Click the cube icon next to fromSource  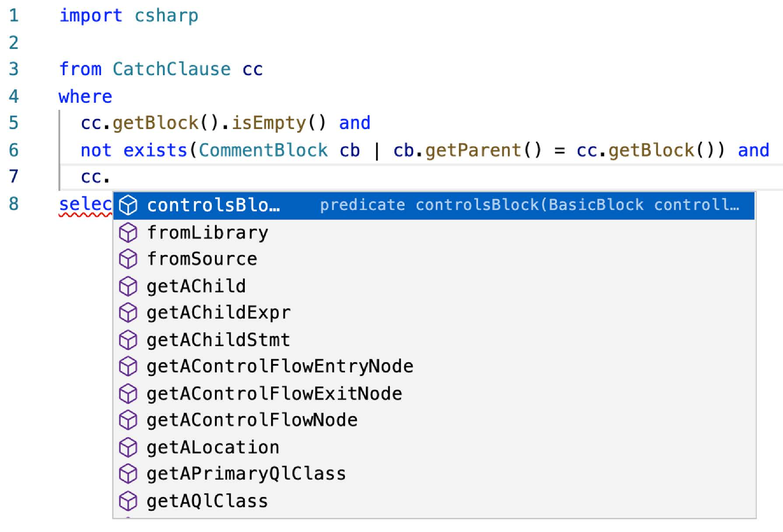point(128,259)
